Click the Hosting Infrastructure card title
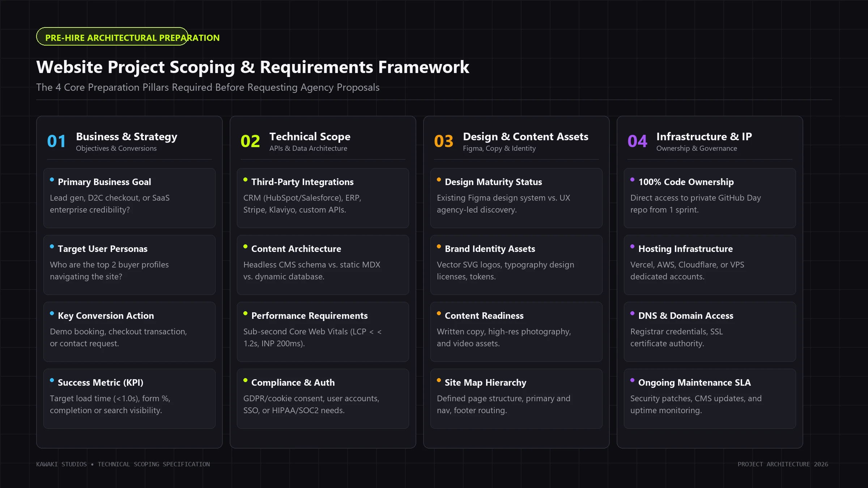868x488 pixels. pos(685,249)
